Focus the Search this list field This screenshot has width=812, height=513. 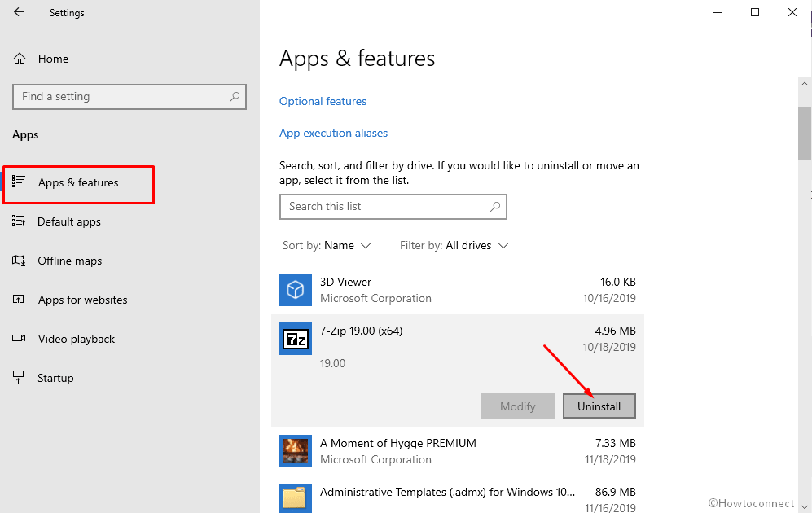tap(393, 207)
